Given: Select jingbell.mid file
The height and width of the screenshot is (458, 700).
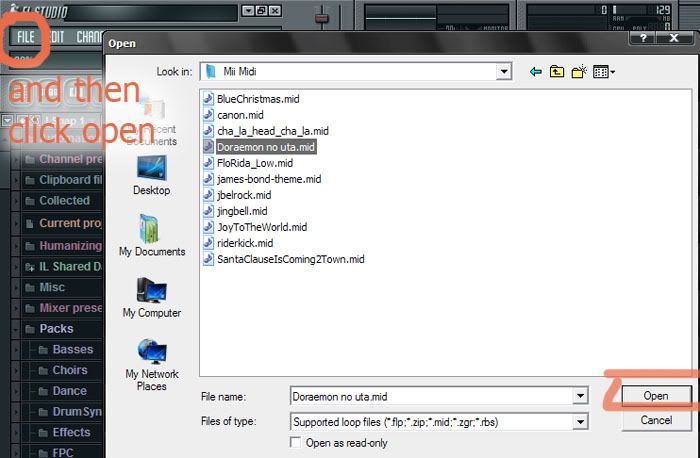Looking at the screenshot, I should pos(235,211).
